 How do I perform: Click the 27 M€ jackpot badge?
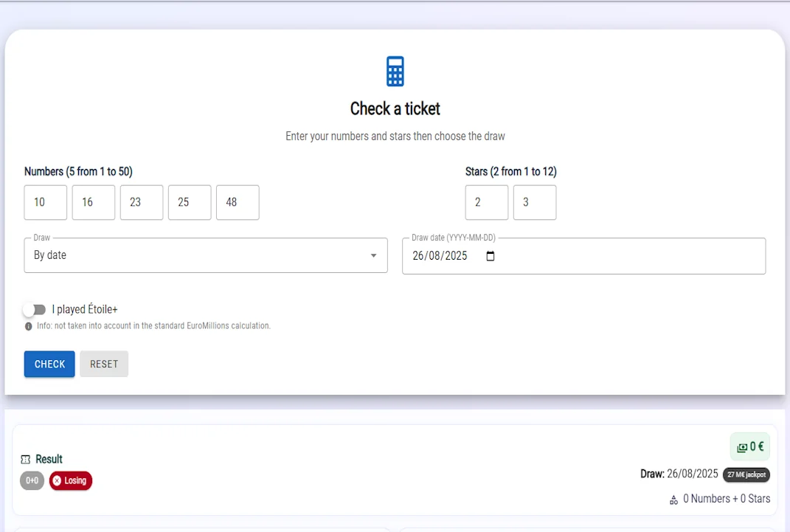coord(746,474)
